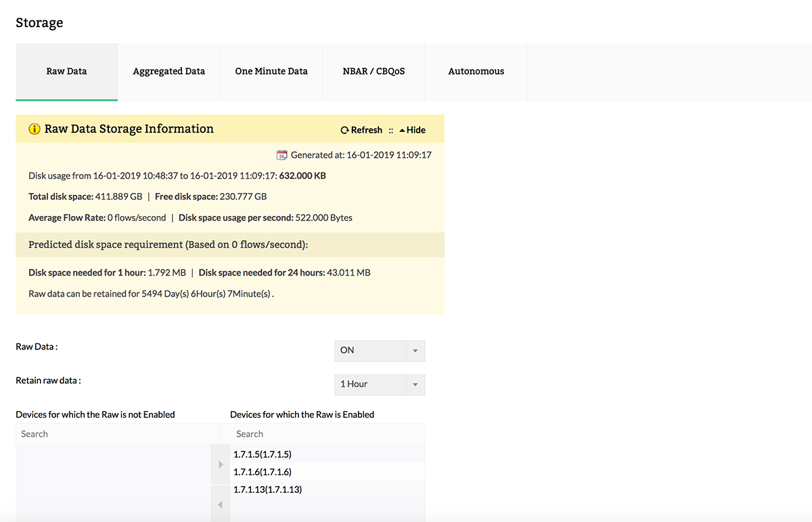
Task: Hide the storage information panel
Action: click(412, 130)
